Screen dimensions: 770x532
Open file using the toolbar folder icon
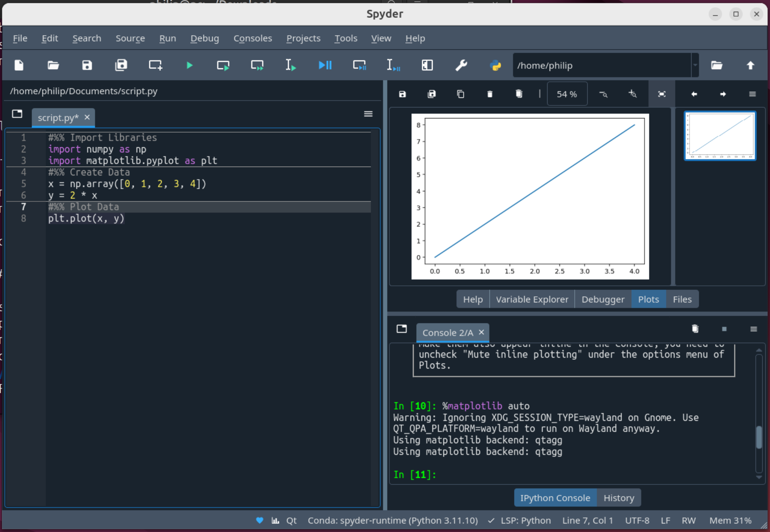point(53,65)
